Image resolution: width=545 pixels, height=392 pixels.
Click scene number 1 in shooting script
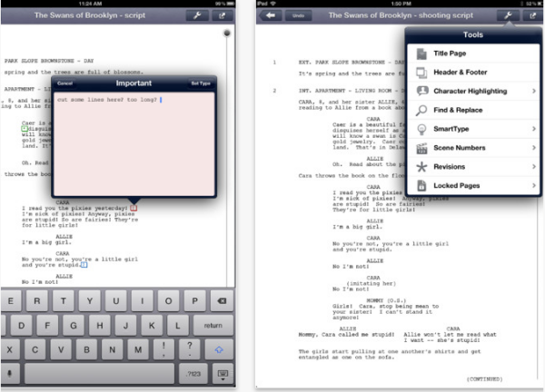click(x=274, y=63)
